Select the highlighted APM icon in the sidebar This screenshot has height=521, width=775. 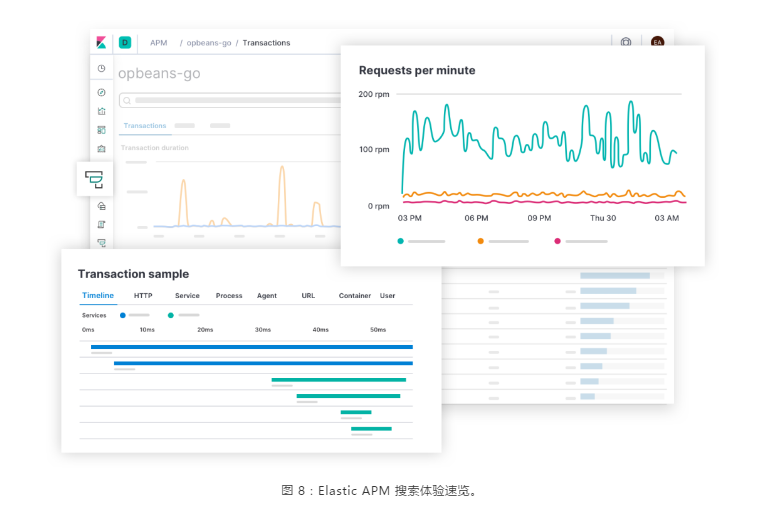point(94,179)
